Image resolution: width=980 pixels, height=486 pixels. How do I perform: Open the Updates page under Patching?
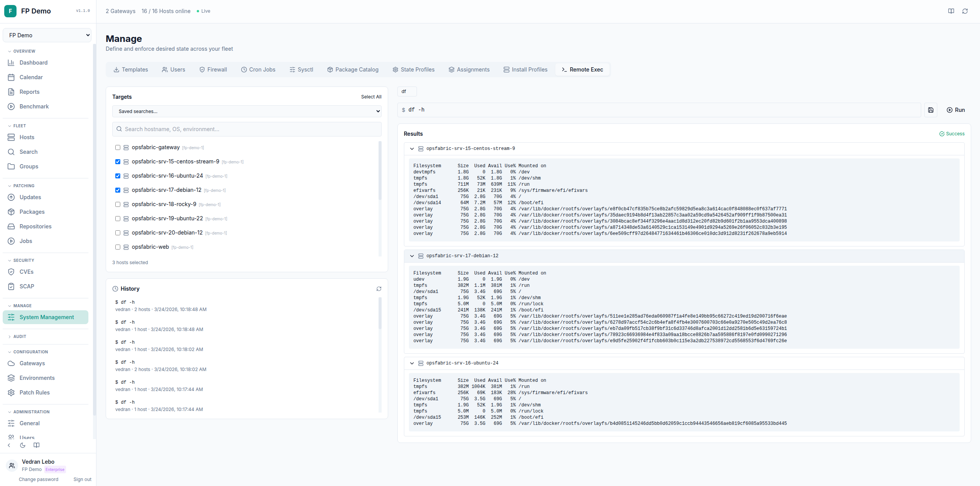[30, 197]
